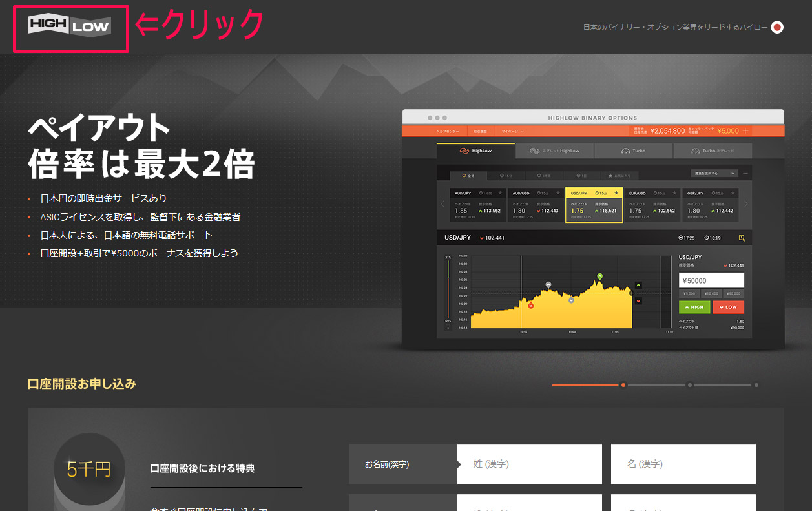
Task: Click the 口座開設後における特典 heading
Action: pos(203,468)
